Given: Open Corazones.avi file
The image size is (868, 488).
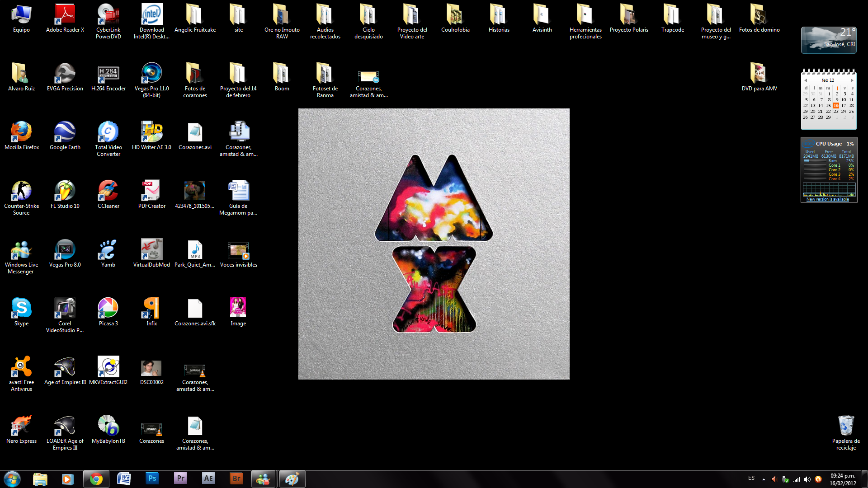Looking at the screenshot, I should tap(195, 136).
